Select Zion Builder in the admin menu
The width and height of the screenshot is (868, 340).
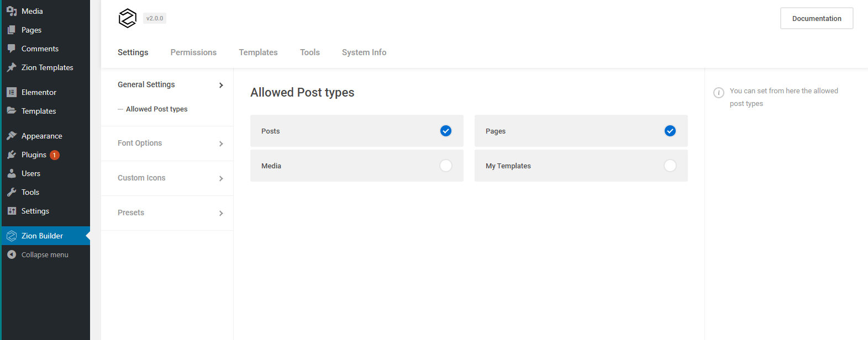point(46,236)
